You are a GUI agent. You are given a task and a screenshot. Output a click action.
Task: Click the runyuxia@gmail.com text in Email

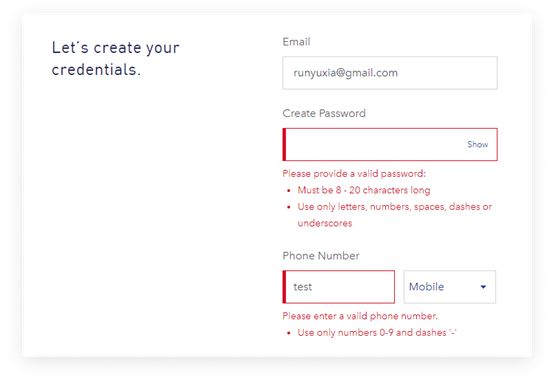click(x=346, y=73)
